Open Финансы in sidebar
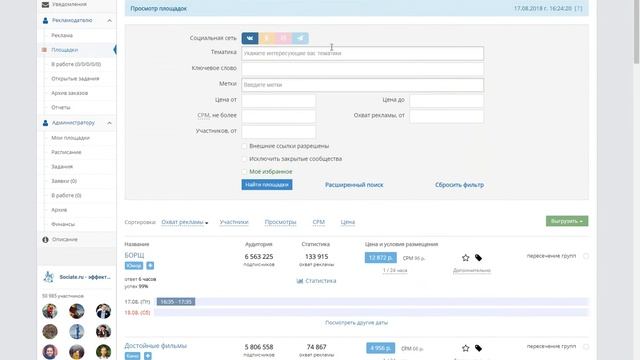Image resolution: width=640 pixels, height=360 pixels. 63,224
